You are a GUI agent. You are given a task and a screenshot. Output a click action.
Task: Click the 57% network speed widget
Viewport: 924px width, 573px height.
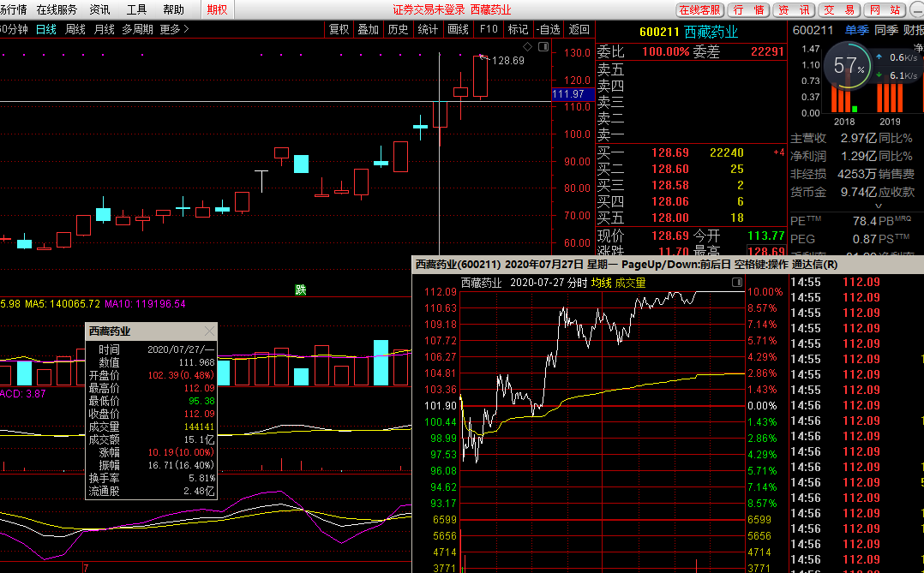pos(849,65)
